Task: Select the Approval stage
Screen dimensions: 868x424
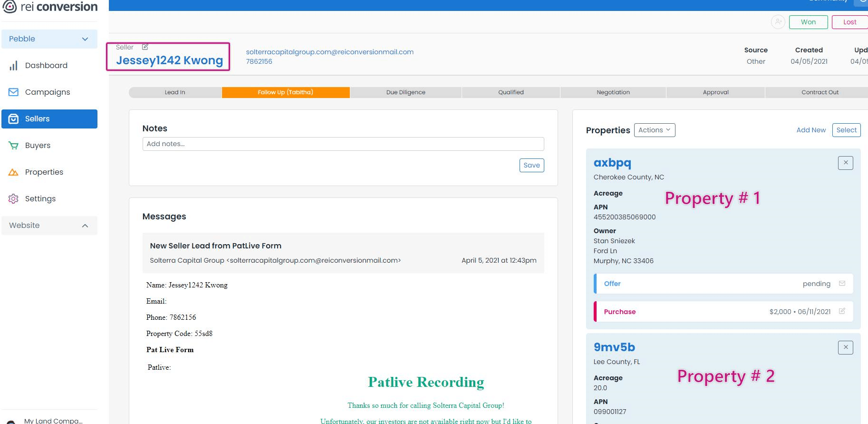Action: tap(716, 92)
